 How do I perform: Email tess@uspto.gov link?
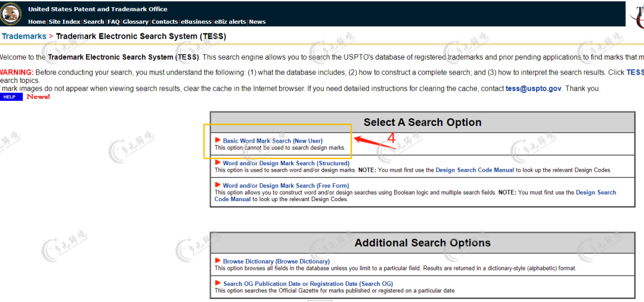click(534, 88)
